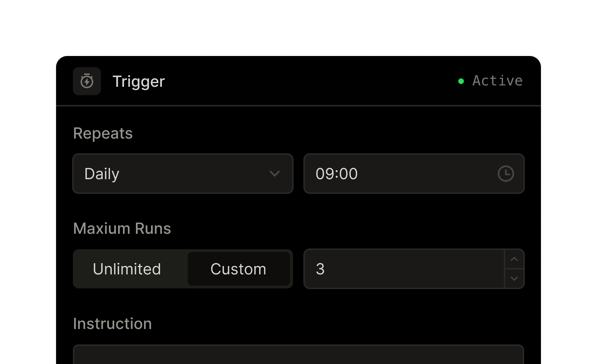Viewport: 597px width, 364px height.
Task: Click the Maxium Runs label
Action: click(122, 229)
